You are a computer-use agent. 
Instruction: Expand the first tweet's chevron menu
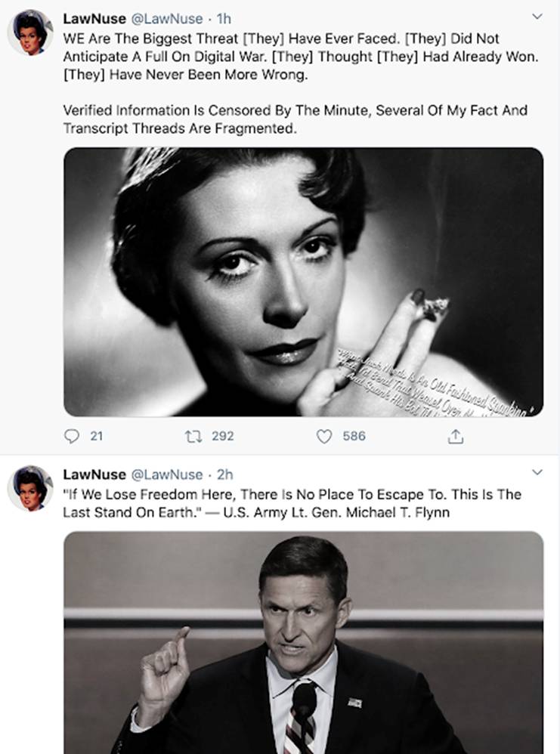coord(537,16)
